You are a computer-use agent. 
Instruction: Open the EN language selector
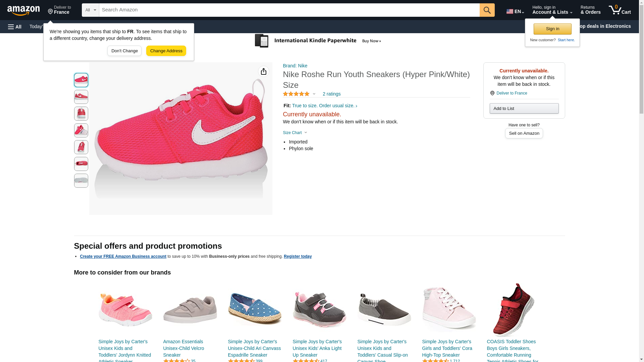coord(515,11)
